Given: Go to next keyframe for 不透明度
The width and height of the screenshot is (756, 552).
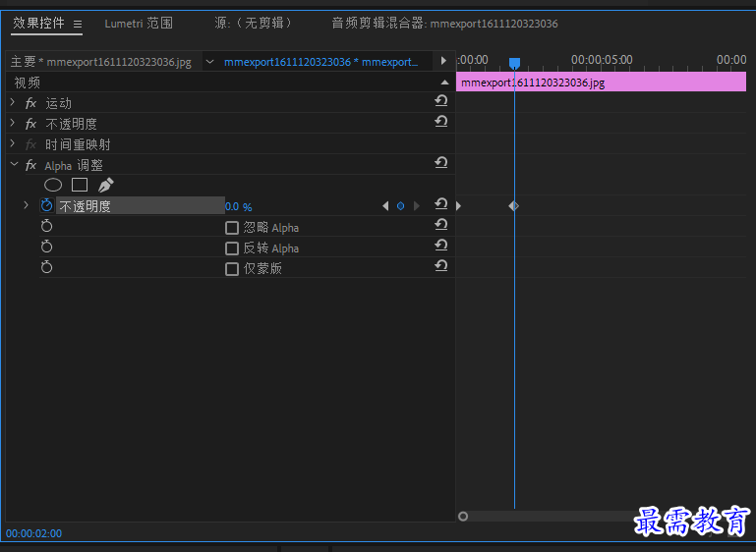Looking at the screenshot, I should 417,206.
